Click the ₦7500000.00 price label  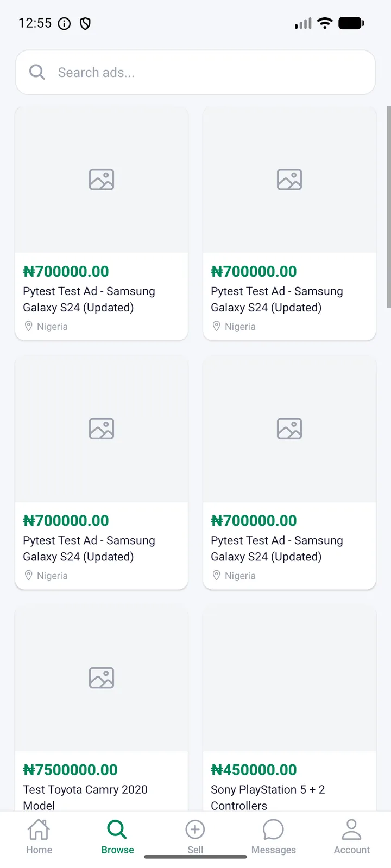click(x=70, y=770)
